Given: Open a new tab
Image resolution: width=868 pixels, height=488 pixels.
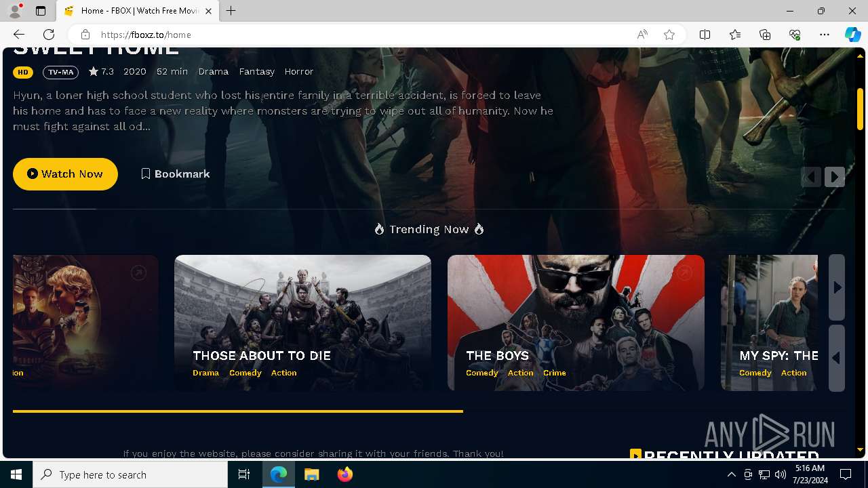Looking at the screenshot, I should [231, 11].
